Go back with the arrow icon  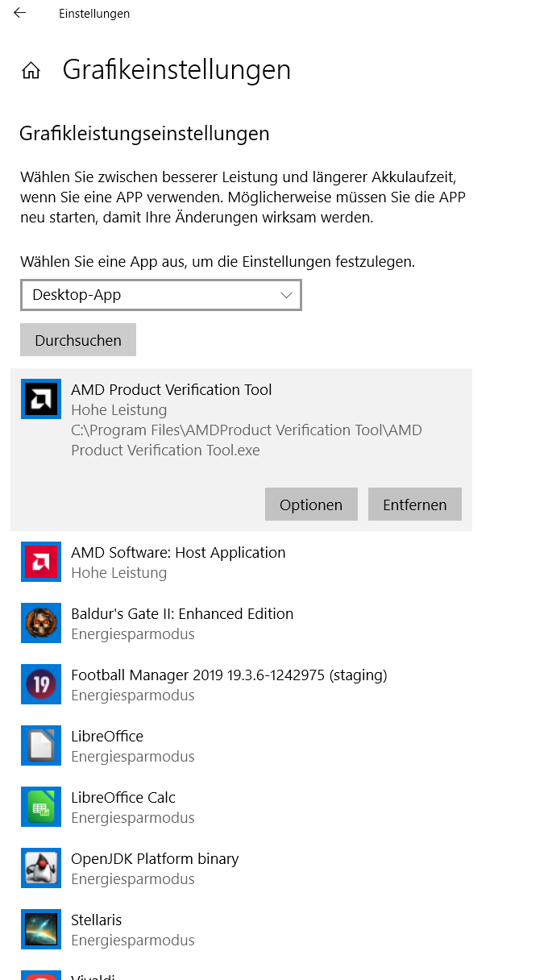[19, 13]
